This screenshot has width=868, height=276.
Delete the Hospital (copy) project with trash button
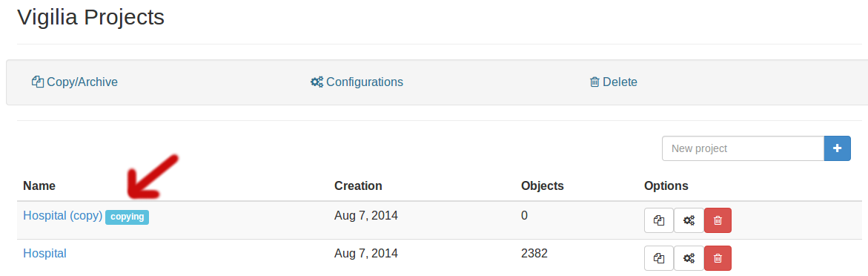[x=718, y=220]
